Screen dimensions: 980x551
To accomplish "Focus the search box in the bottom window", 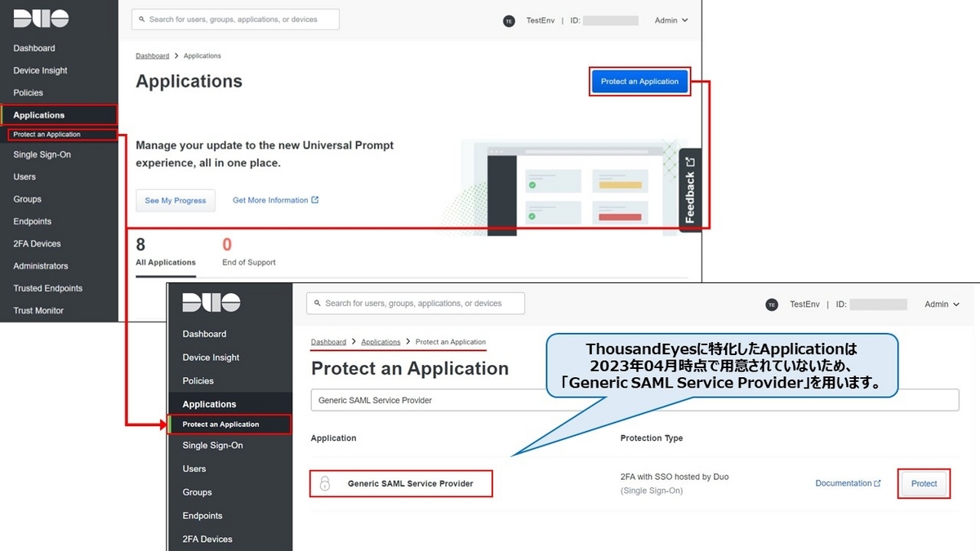I will point(416,304).
